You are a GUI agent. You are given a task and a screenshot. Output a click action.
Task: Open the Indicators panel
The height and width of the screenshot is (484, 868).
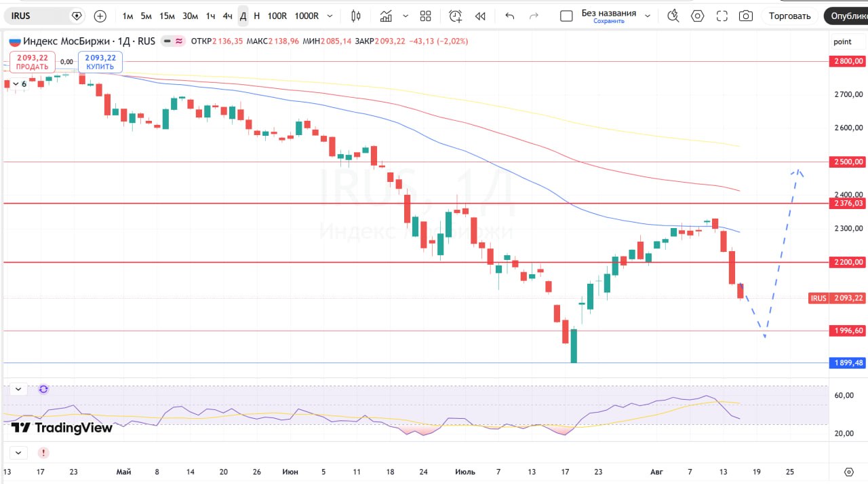coord(386,16)
